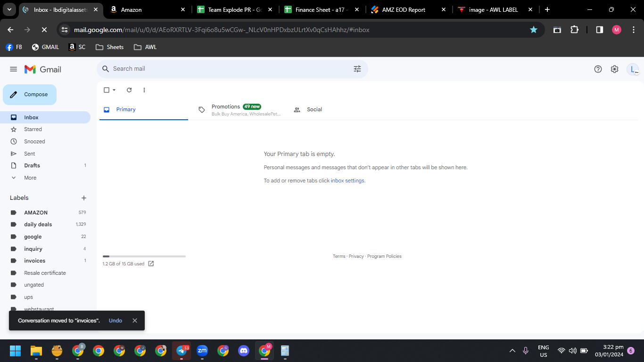This screenshot has width=644, height=362.
Task: Open Chrome profile M avatar
Action: click(x=617, y=30)
